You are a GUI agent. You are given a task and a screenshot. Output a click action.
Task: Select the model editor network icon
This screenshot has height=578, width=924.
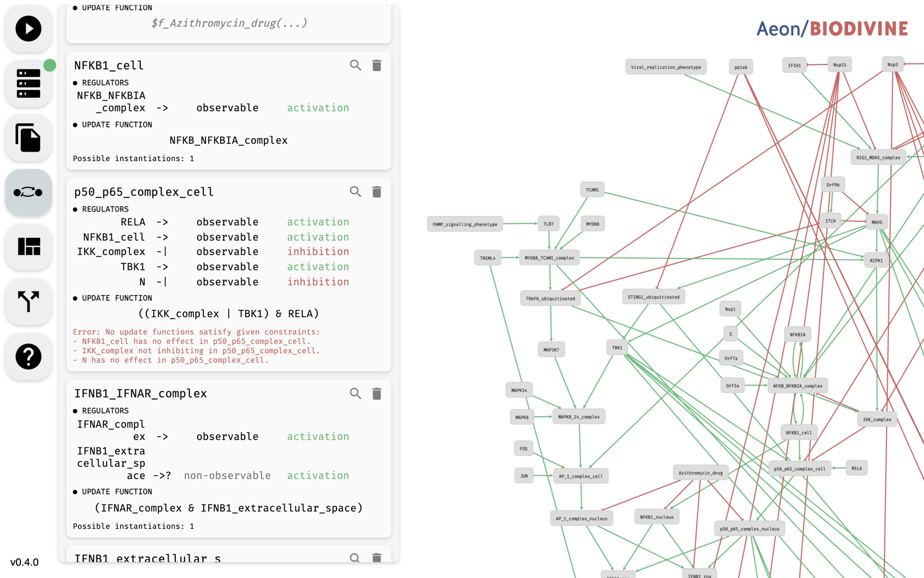tap(28, 192)
